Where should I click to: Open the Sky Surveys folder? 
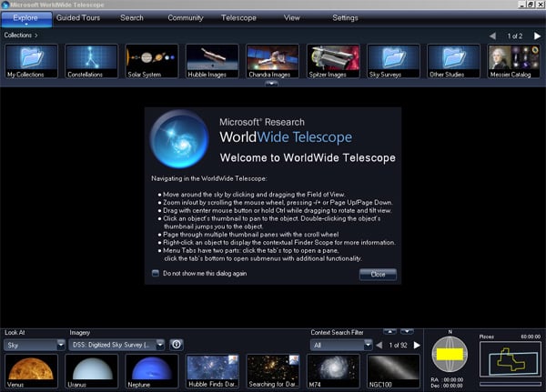point(393,61)
